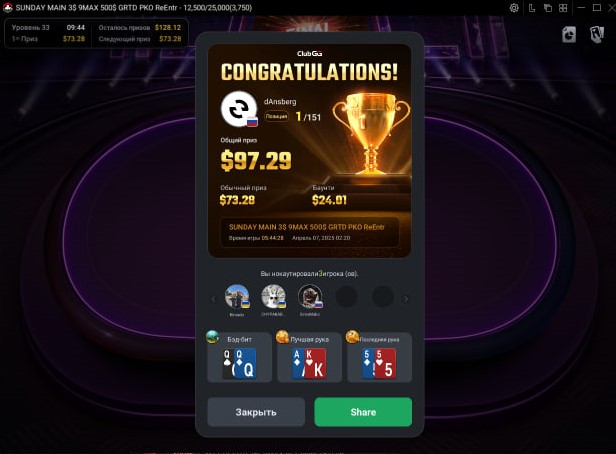Viewport: 616px width, 454px height.
Task: Open the Лучшая рука ace-king card
Action: tap(309, 357)
